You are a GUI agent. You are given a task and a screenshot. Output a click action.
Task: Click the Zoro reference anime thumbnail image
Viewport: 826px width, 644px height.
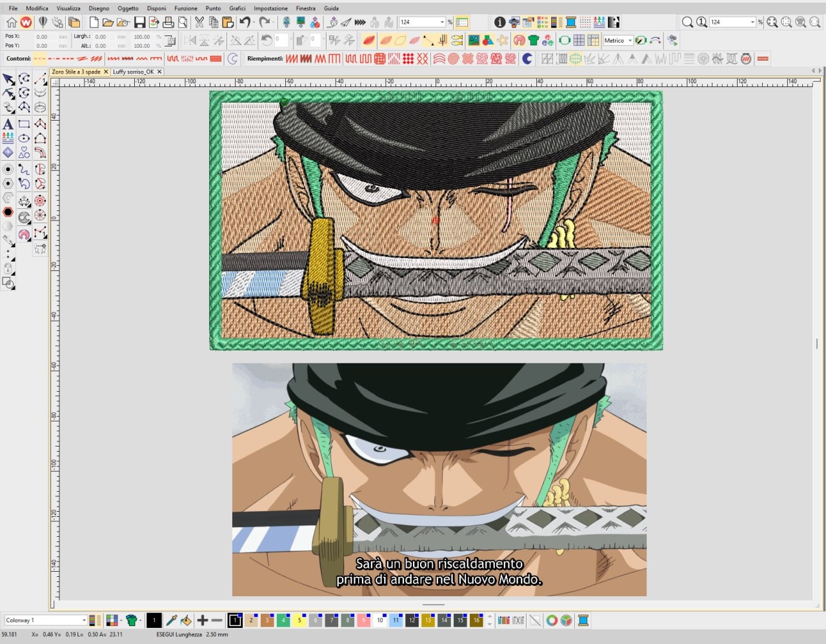point(439,479)
